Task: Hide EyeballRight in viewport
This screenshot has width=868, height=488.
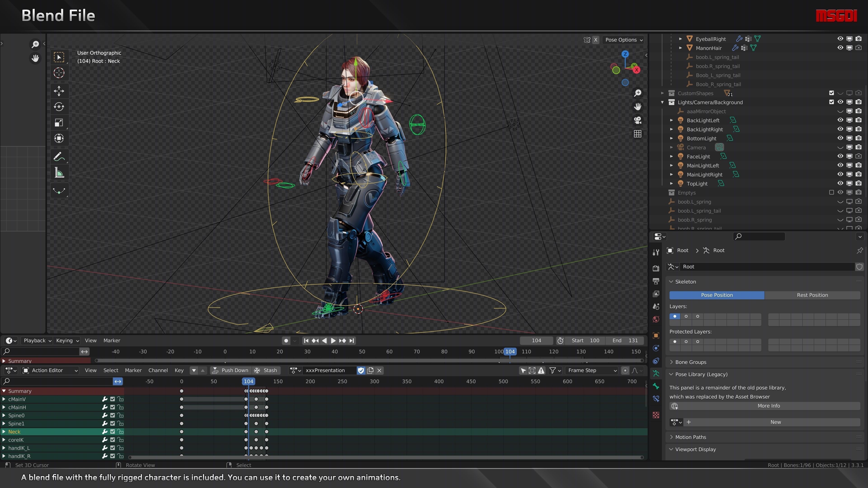Action: point(840,39)
